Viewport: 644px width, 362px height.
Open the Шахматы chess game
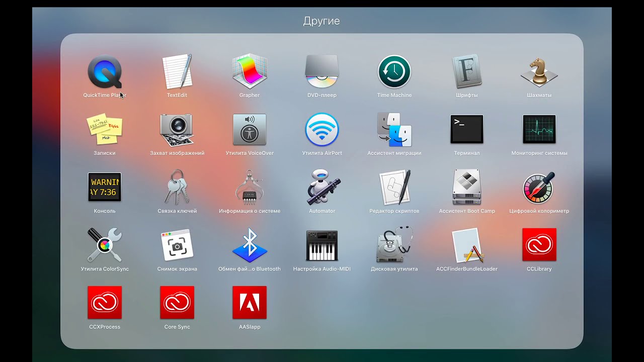539,72
